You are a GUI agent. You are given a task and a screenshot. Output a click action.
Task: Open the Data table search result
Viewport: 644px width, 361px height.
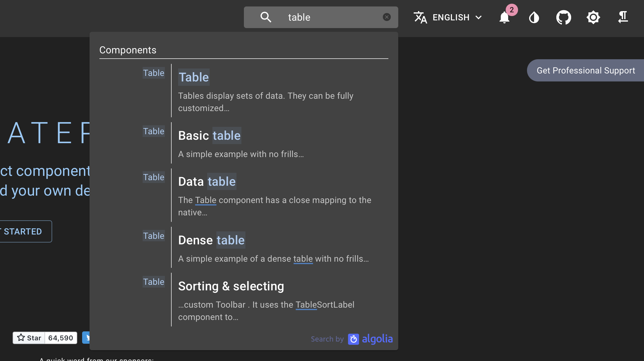(x=207, y=182)
